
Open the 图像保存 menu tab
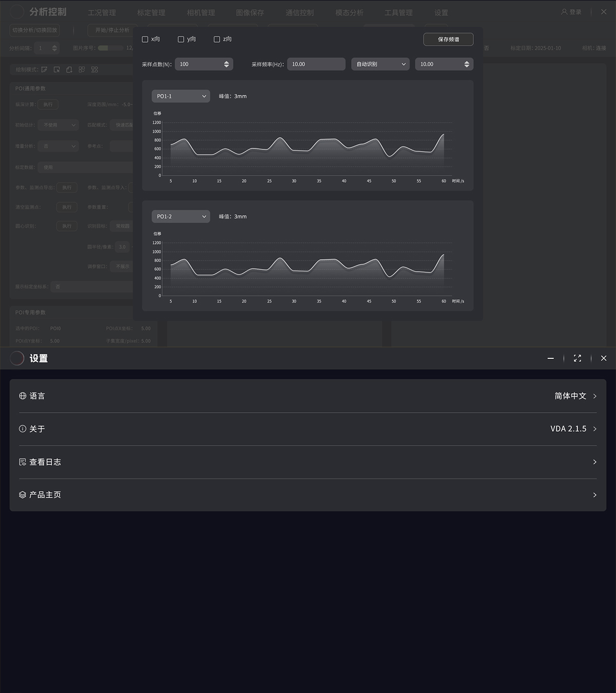250,12
